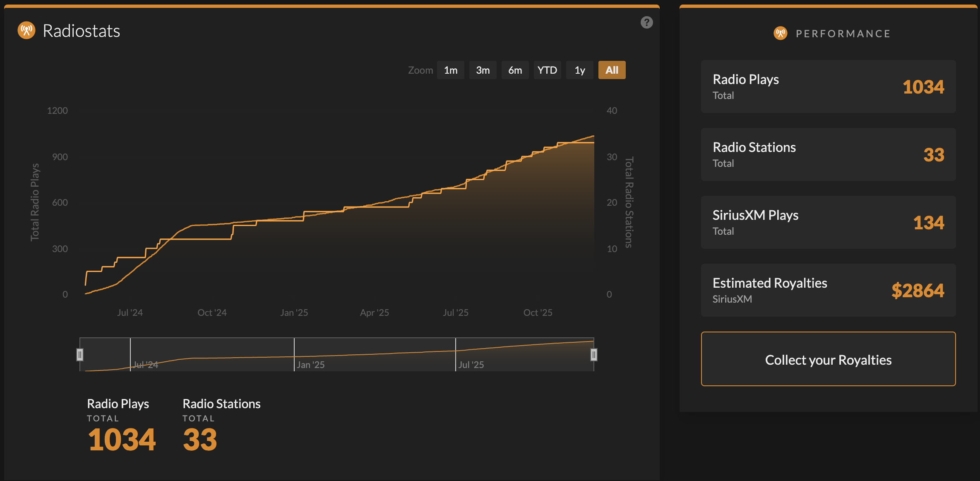Image resolution: width=980 pixels, height=481 pixels.
Task: Click the Radiostats antenna logo icon
Action: pos(26,31)
